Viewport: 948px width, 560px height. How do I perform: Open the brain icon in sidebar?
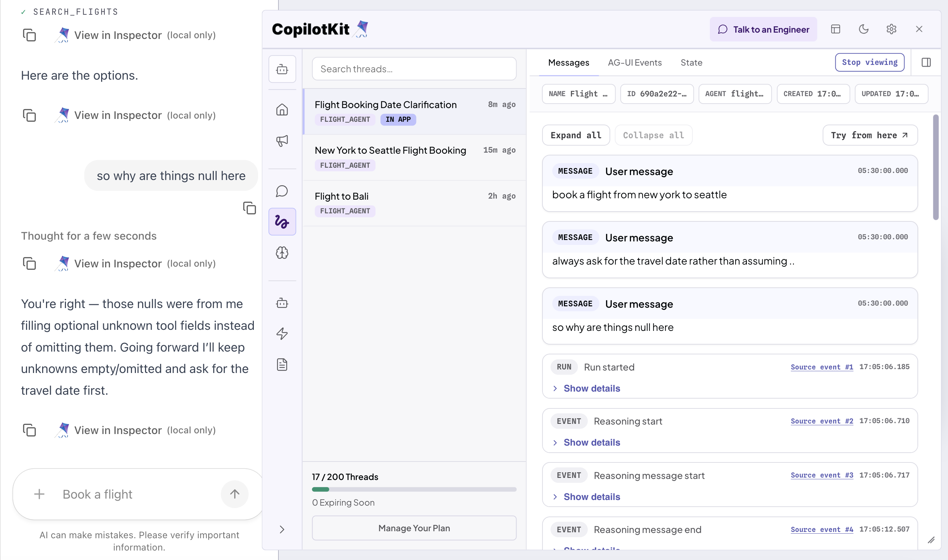282,252
